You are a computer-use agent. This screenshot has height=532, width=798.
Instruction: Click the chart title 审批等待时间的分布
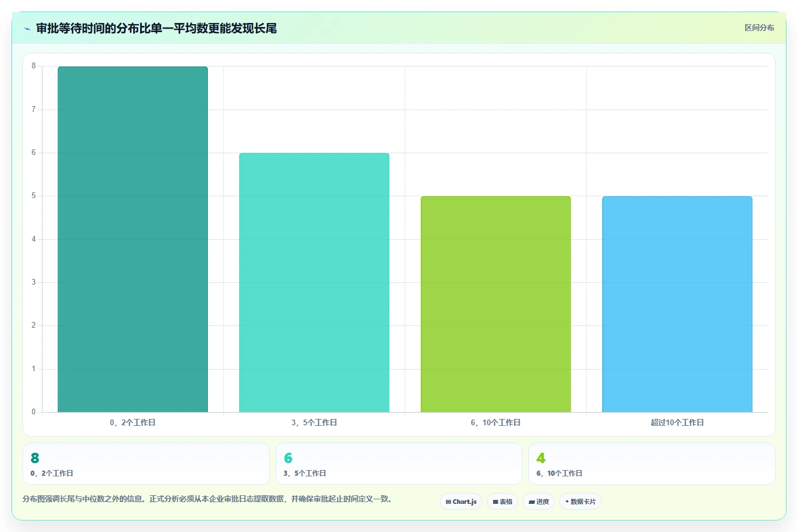[156, 28]
